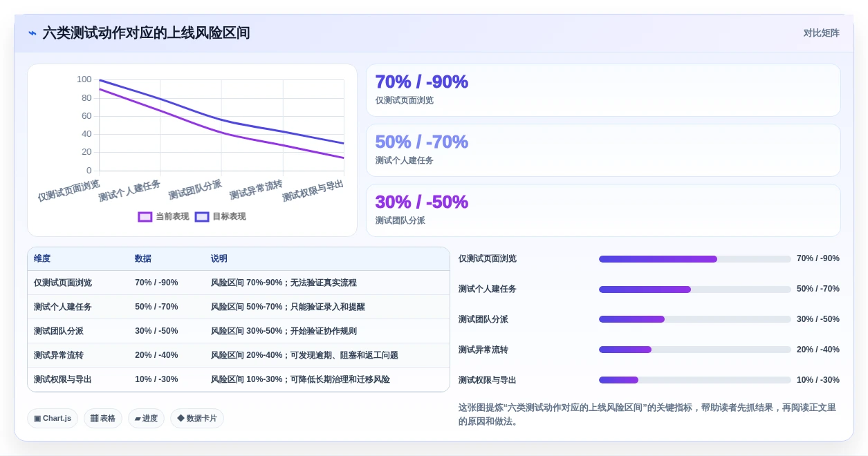Click the 数据卡片 tag chip

(x=197, y=419)
